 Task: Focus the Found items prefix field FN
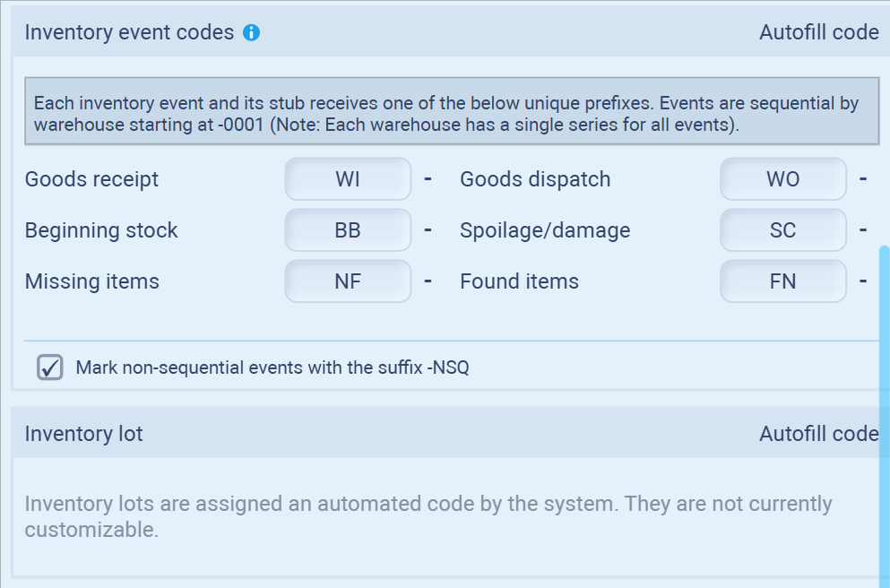click(x=782, y=281)
